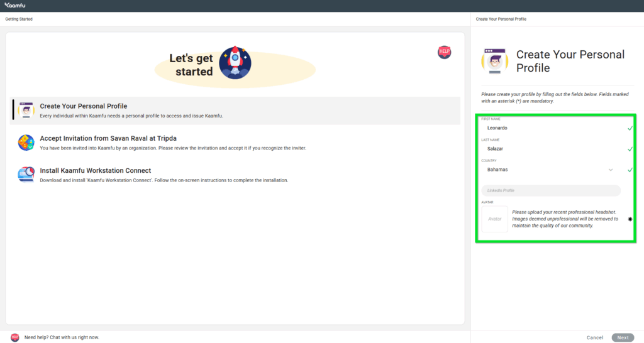This screenshot has width=644, height=343.
Task: Expand the Country dropdown chevron
Action: pos(610,170)
